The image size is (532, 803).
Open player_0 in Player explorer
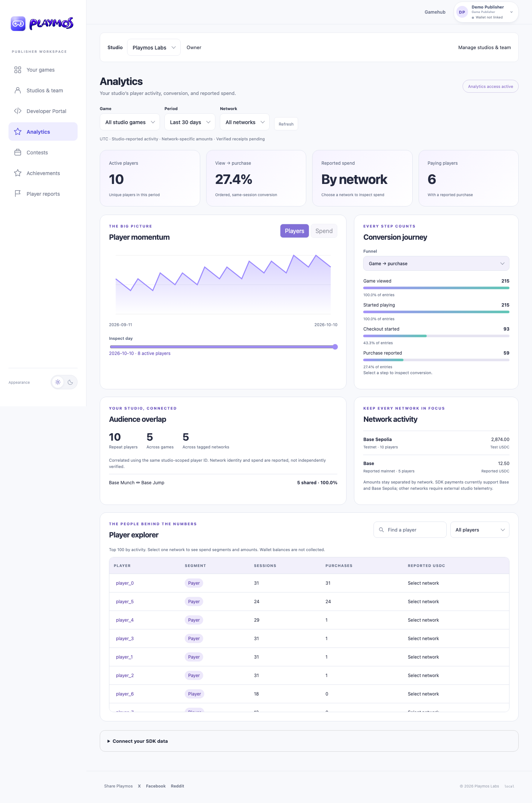tap(125, 583)
